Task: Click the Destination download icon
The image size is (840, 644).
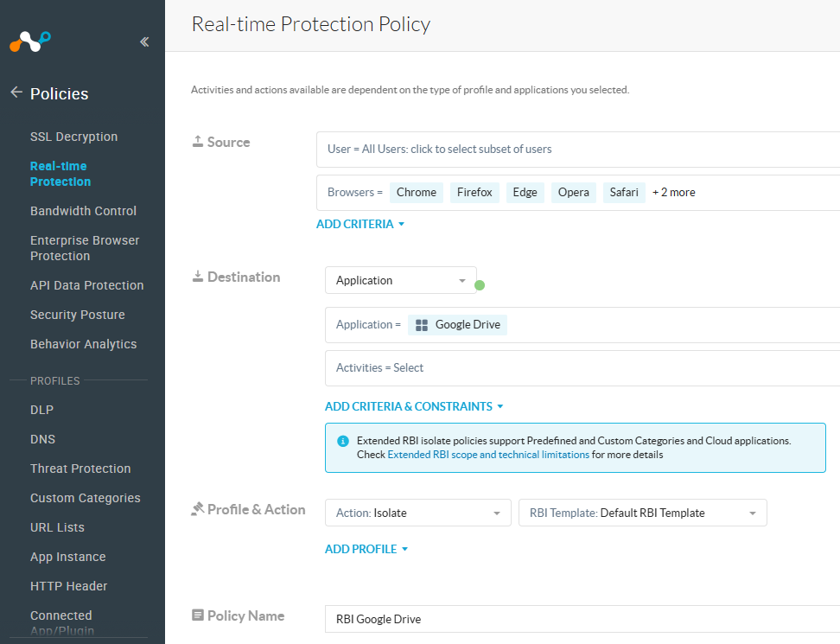Action: (198, 276)
